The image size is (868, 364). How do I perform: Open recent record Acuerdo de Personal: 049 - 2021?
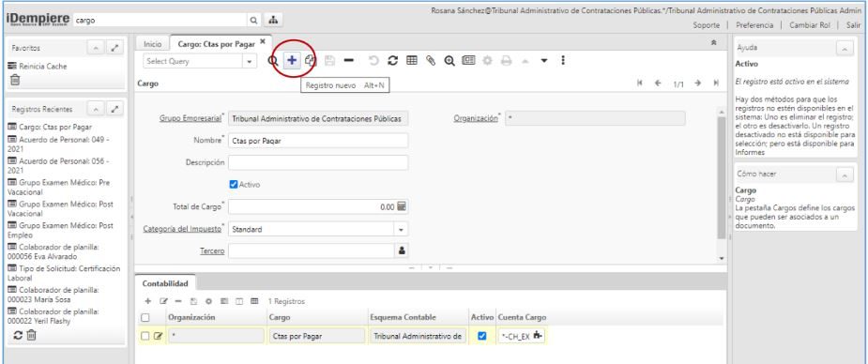[58, 144]
